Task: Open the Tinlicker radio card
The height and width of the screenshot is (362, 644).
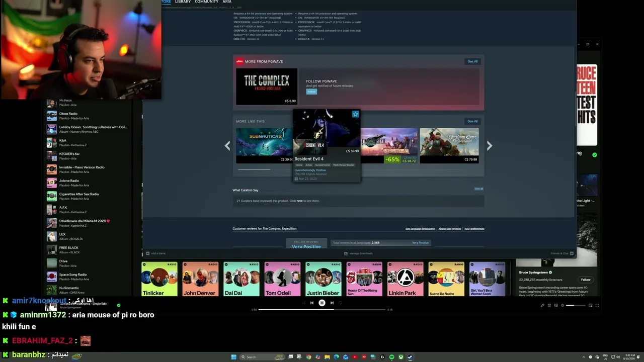Action: [159, 279]
